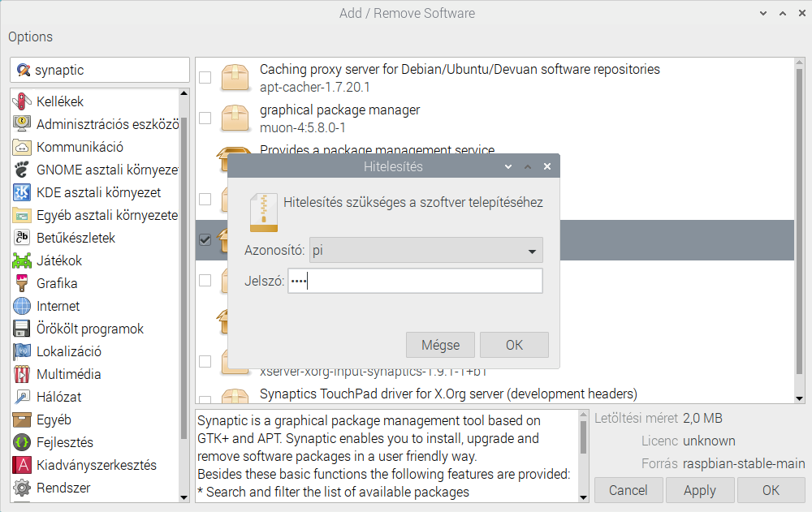This screenshot has height=512, width=812.
Task: Tick the muon package checkbox
Action: [205, 118]
